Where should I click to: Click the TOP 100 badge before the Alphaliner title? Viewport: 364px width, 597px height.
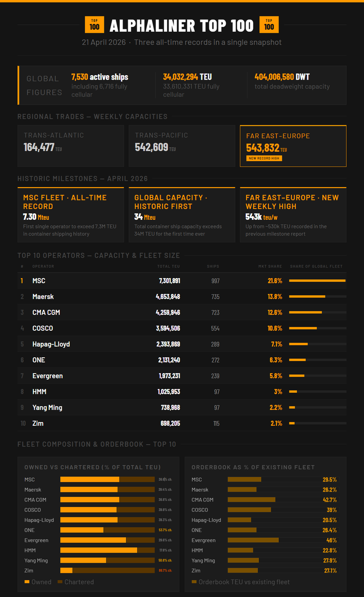coord(94,25)
